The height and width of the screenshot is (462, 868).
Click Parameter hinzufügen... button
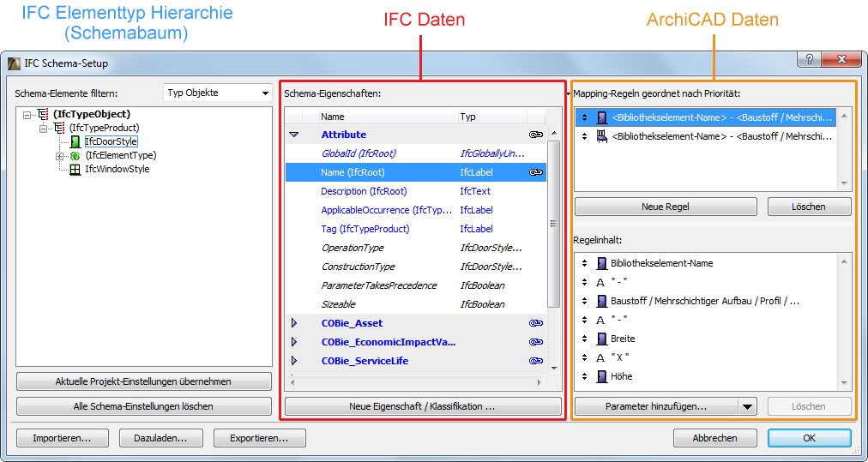656,406
